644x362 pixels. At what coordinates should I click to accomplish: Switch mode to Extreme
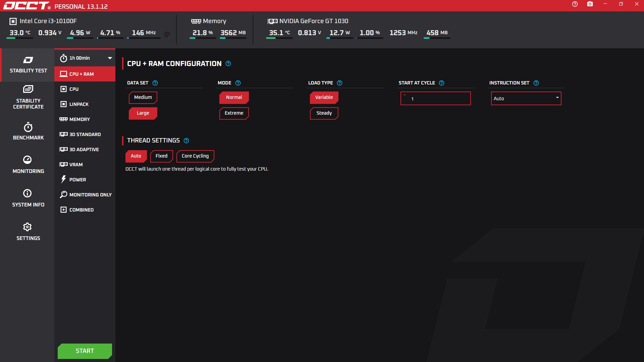tap(234, 113)
